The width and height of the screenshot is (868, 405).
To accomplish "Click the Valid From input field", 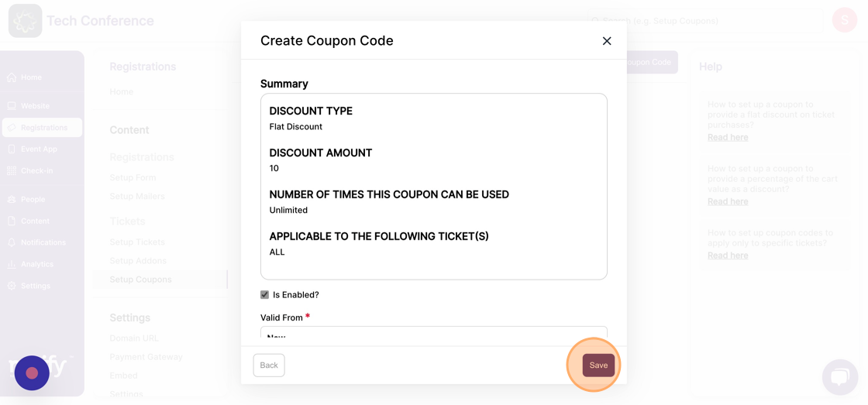I will coord(434,335).
